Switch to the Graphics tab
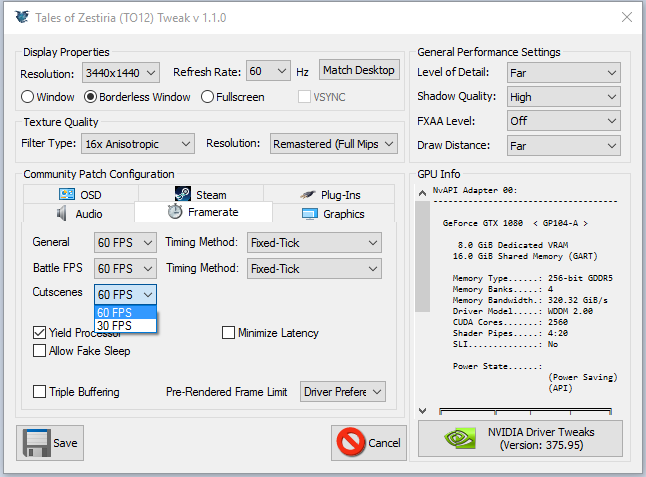 [333, 214]
